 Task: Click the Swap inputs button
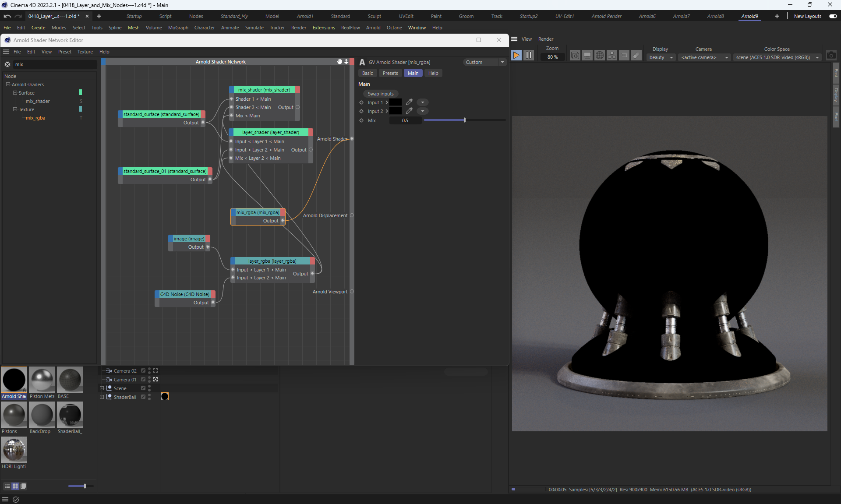pyautogui.click(x=380, y=94)
